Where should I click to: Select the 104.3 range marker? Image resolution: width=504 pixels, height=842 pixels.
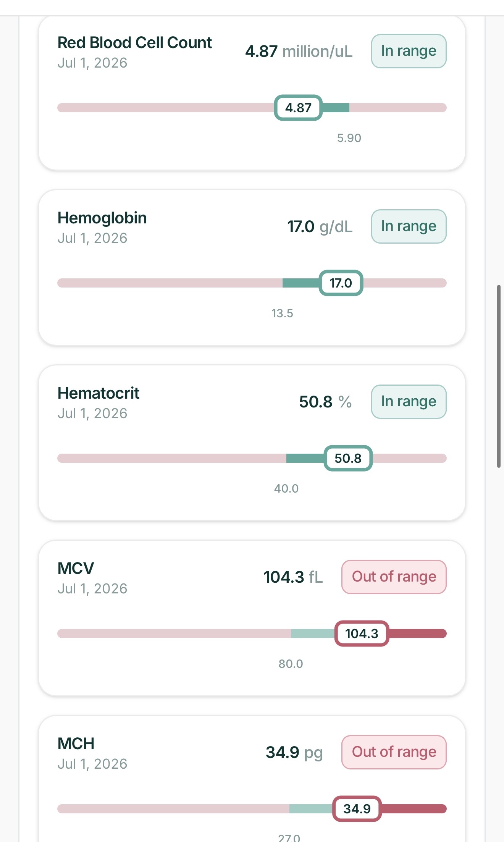(362, 634)
